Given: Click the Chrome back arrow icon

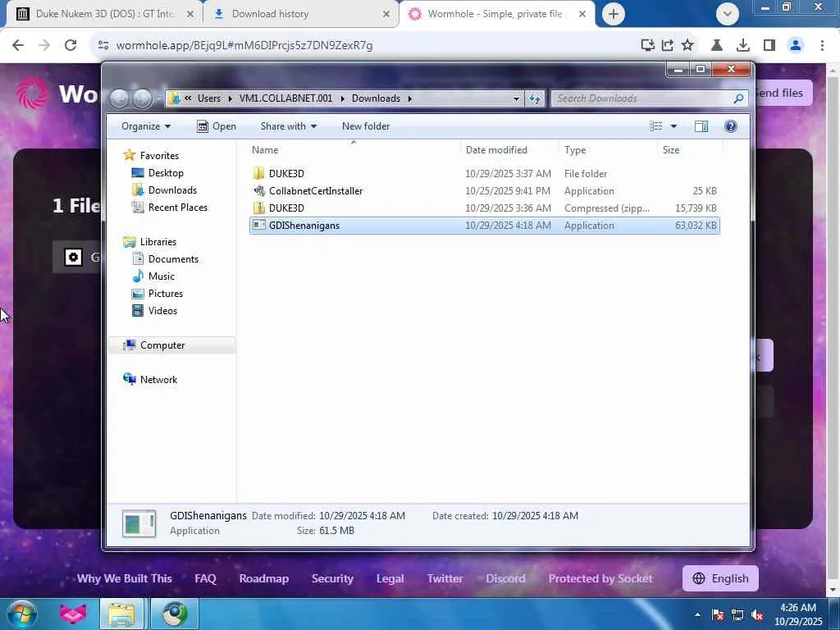Looking at the screenshot, I should [18, 45].
